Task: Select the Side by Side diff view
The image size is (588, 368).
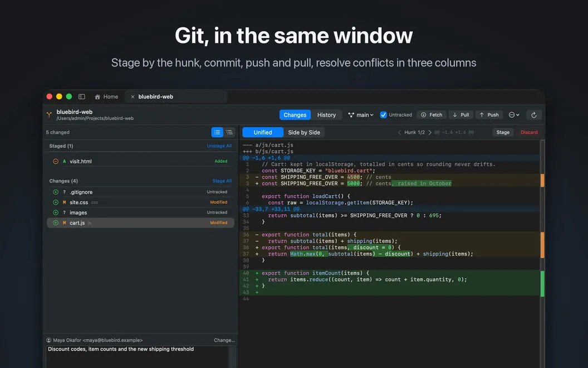Action: pyautogui.click(x=304, y=132)
